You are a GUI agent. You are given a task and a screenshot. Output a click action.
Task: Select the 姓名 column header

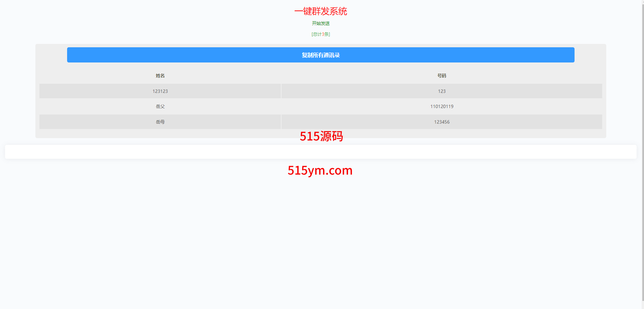point(160,76)
